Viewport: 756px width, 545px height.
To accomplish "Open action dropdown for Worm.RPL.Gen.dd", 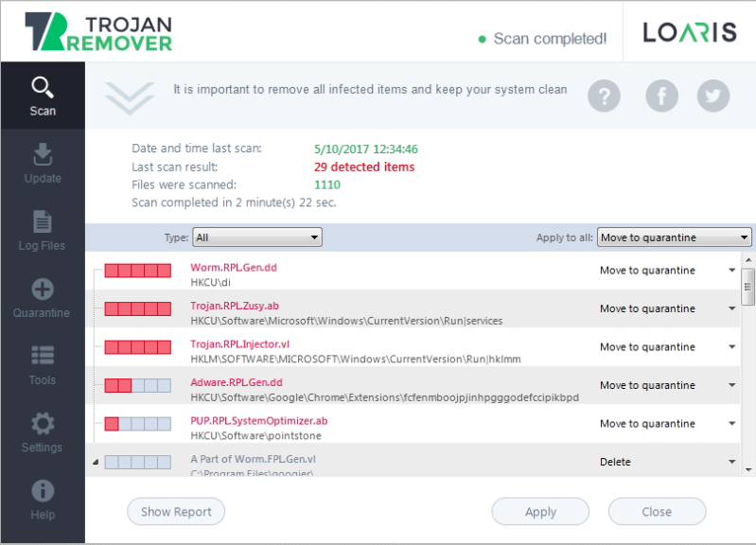I will pyautogui.click(x=731, y=270).
